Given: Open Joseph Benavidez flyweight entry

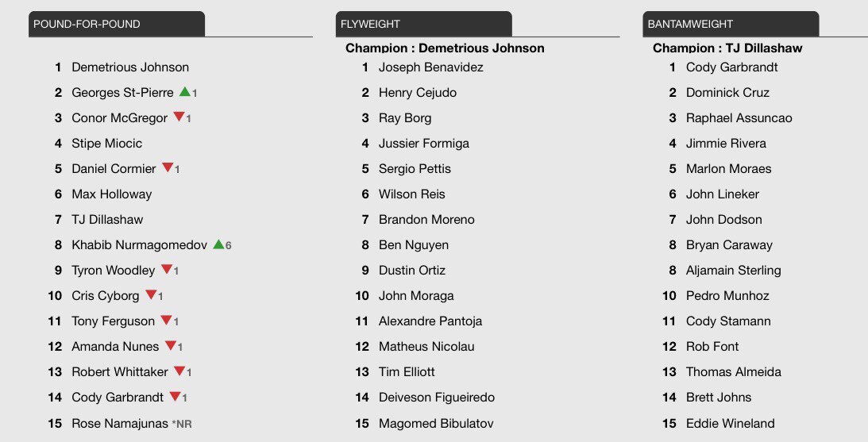Looking at the screenshot, I should 430,67.
